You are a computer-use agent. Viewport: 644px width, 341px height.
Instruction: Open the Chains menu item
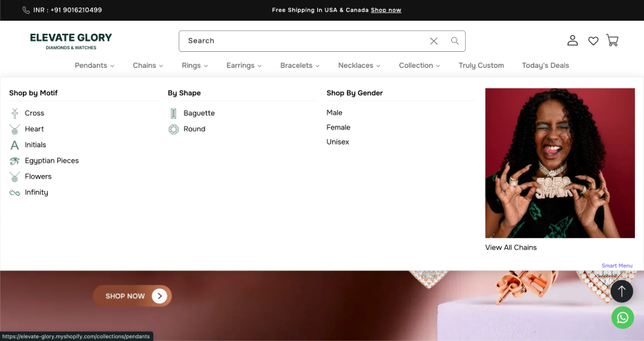coord(144,66)
